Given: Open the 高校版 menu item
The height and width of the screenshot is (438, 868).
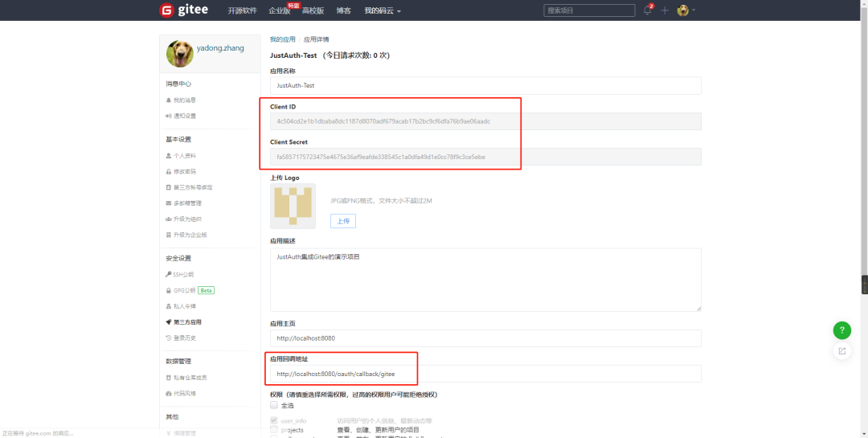Looking at the screenshot, I should pyautogui.click(x=313, y=11).
